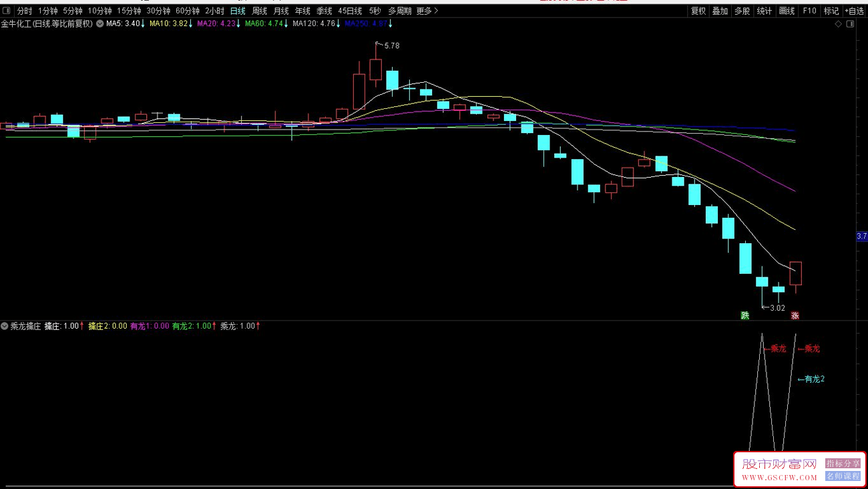Click the MA20: 4.23 label
Image resolution: width=868 pixels, height=489 pixels.
(218, 24)
